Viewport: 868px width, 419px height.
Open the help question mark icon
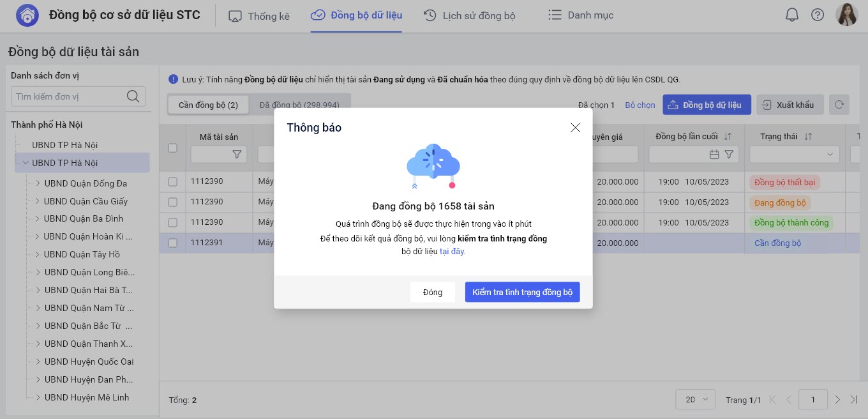coord(818,15)
